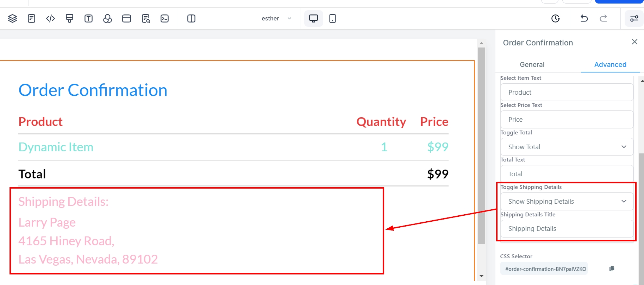Expand the Show Shipping Details dropdown

567,201
